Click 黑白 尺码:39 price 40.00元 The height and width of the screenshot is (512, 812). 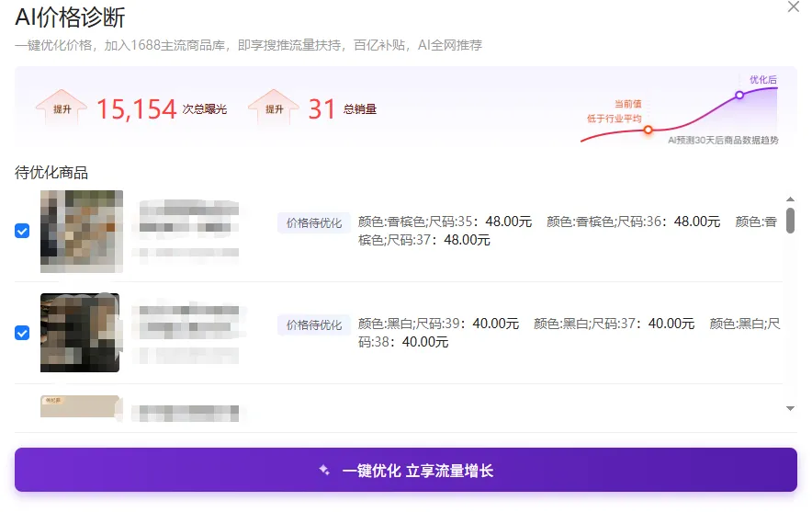(x=496, y=324)
